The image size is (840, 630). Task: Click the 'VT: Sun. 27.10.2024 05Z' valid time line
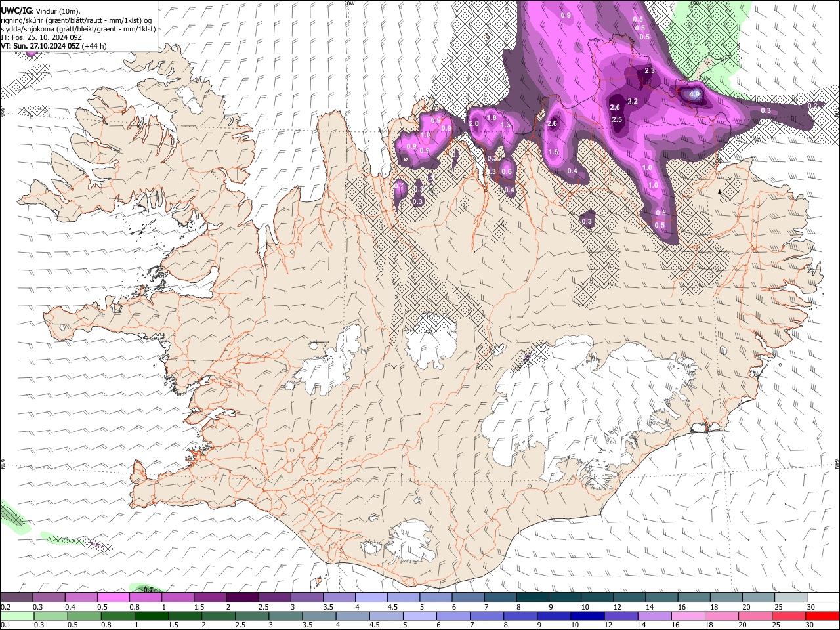54,46
